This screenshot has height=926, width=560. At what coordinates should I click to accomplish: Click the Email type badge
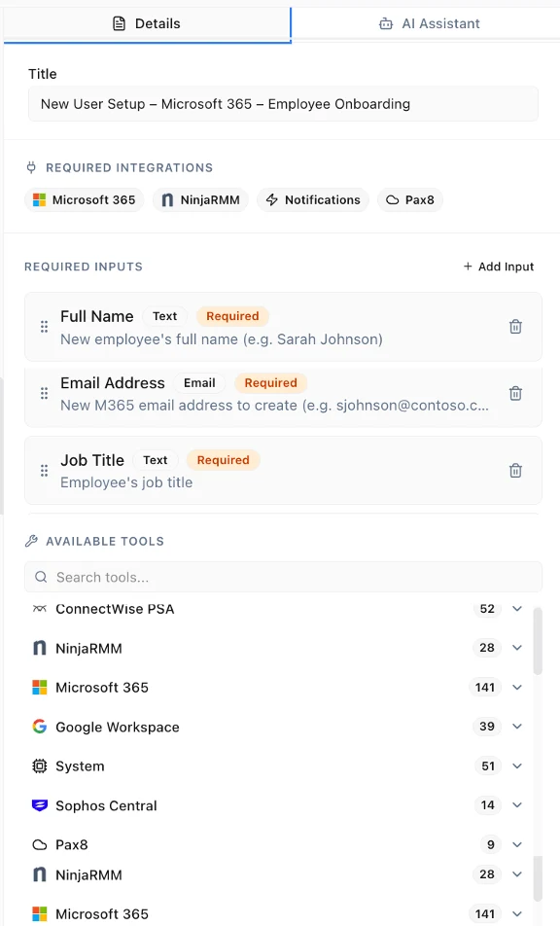coord(199,382)
